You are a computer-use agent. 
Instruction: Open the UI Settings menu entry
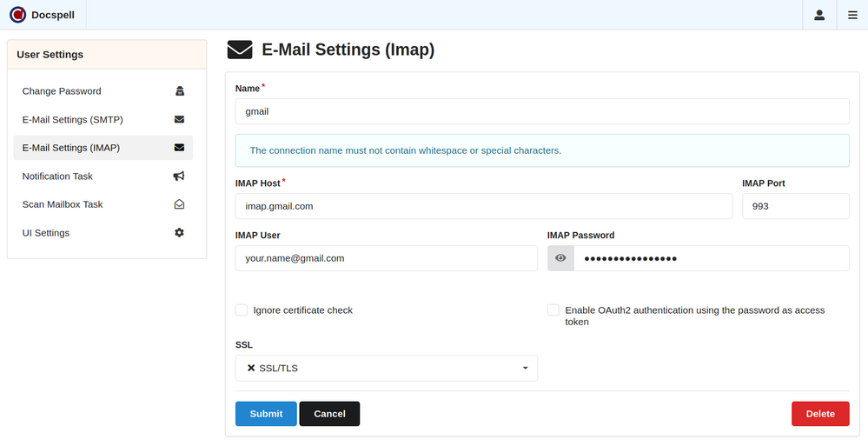coord(46,233)
